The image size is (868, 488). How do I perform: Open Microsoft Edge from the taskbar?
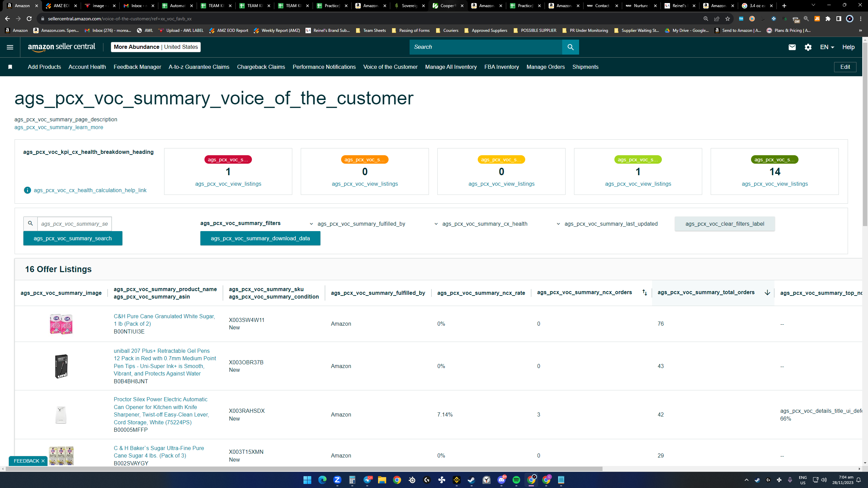(322, 480)
